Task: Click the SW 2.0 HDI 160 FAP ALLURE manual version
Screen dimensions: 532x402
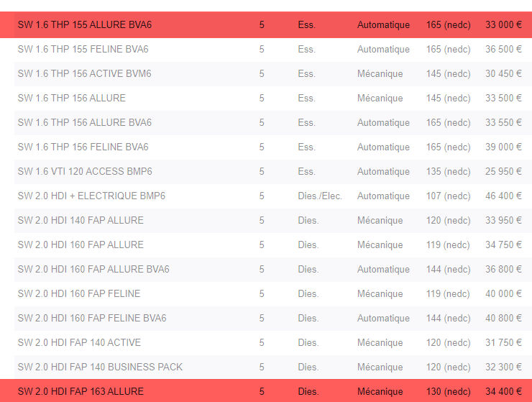Action: click(x=273, y=245)
